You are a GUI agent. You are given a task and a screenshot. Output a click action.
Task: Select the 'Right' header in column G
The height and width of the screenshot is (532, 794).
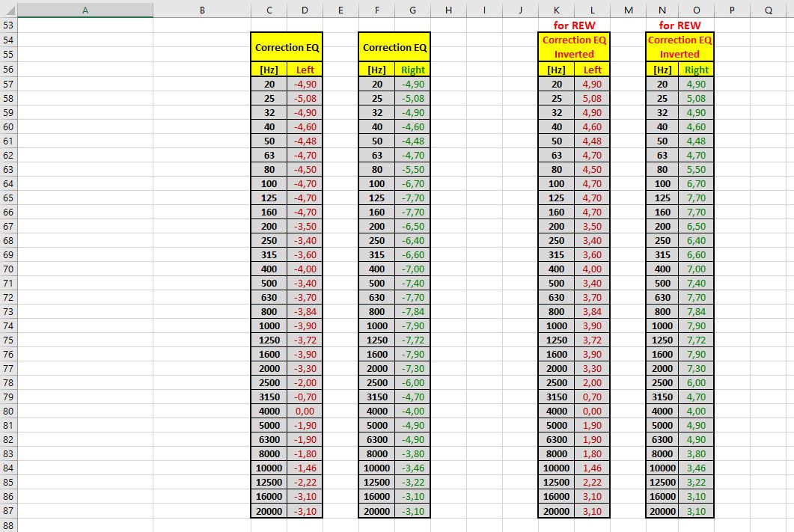(x=412, y=70)
